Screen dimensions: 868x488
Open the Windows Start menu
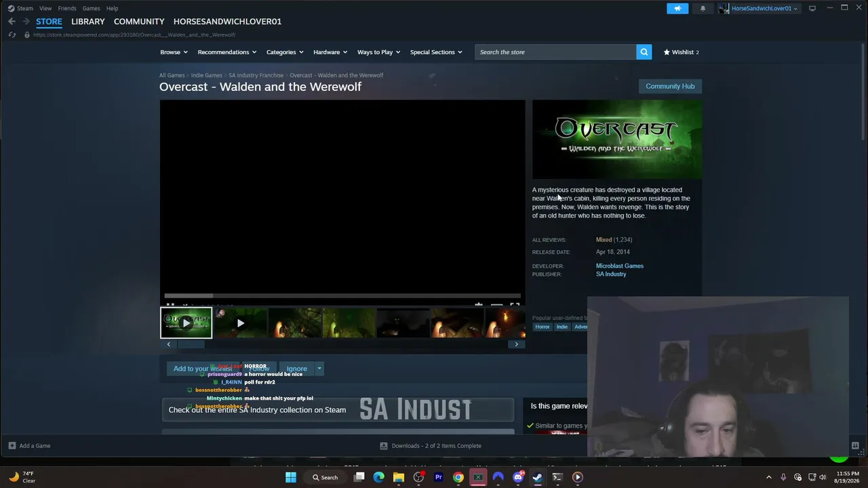[291, 477]
